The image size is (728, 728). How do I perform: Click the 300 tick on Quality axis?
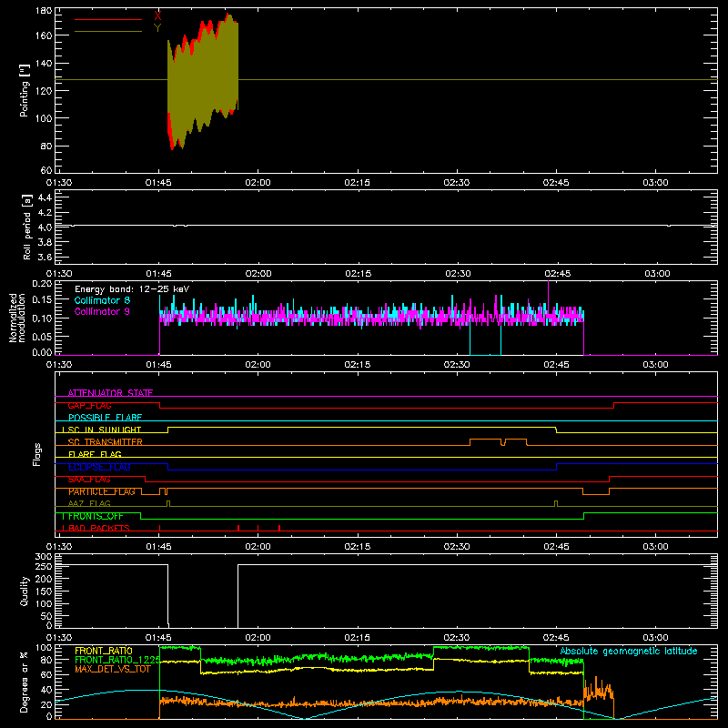(44, 557)
